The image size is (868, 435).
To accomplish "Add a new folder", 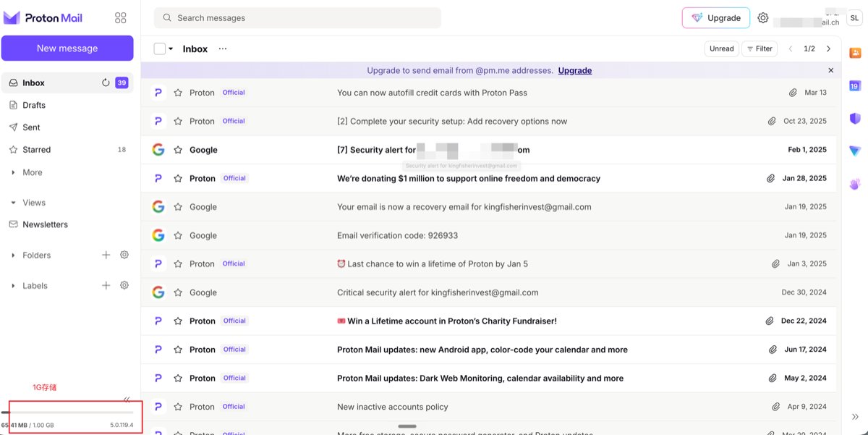I will 106,255.
